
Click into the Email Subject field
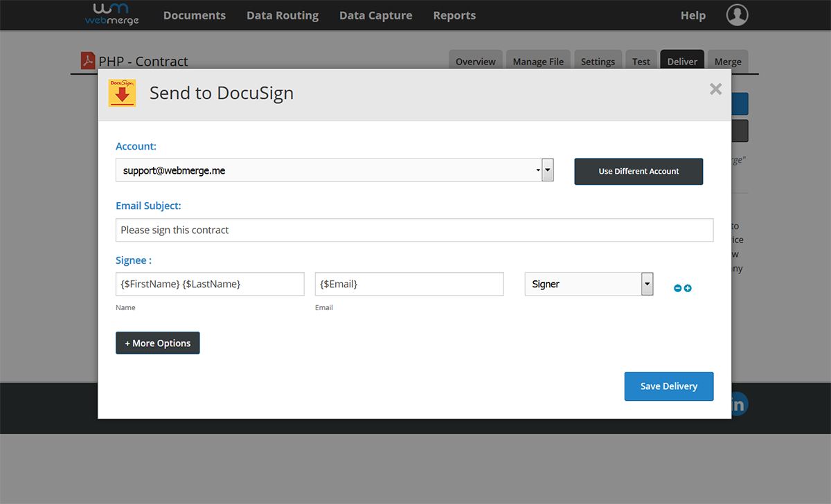tap(414, 230)
